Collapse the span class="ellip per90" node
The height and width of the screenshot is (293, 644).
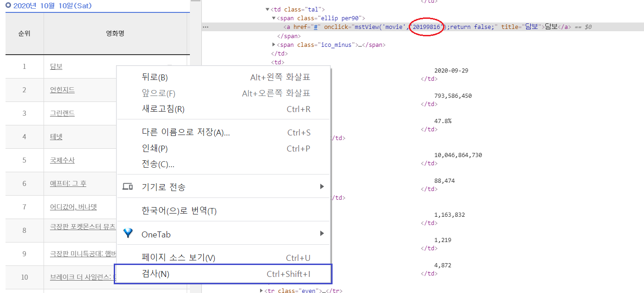[273, 18]
